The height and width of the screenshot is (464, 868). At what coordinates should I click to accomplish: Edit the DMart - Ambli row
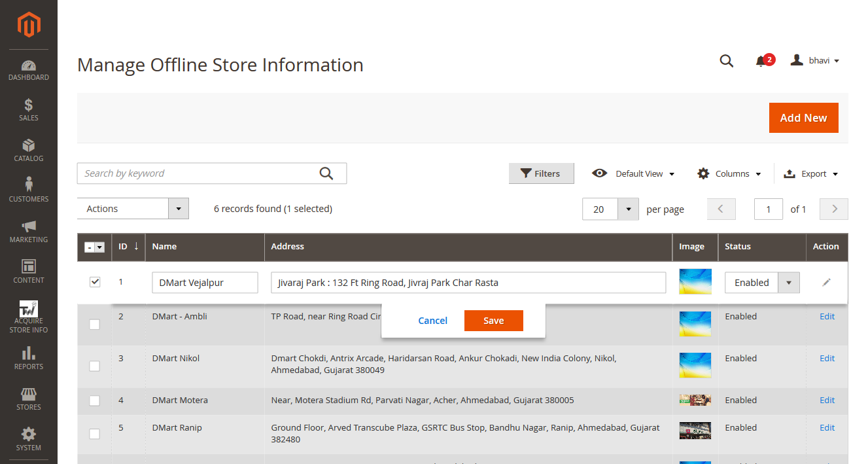pyautogui.click(x=827, y=316)
